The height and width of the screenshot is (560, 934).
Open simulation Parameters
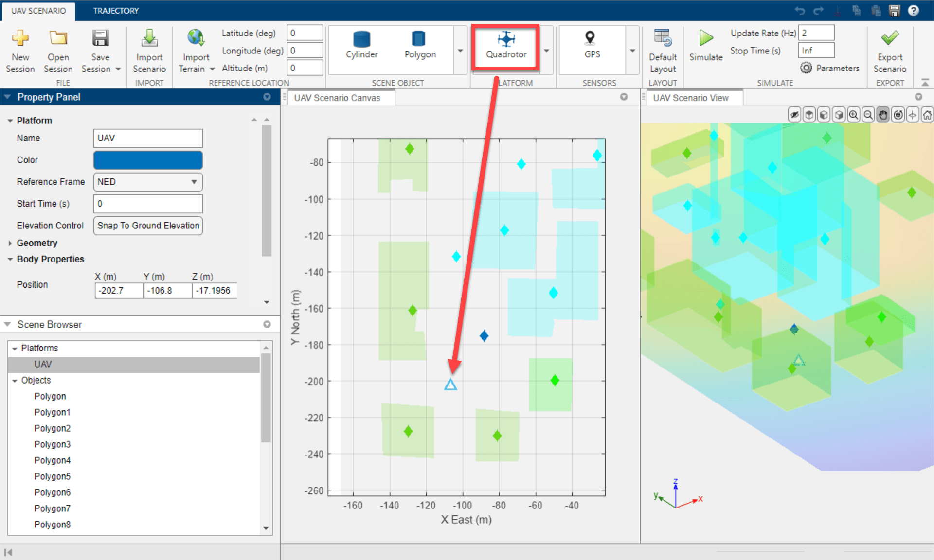(830, 68)
